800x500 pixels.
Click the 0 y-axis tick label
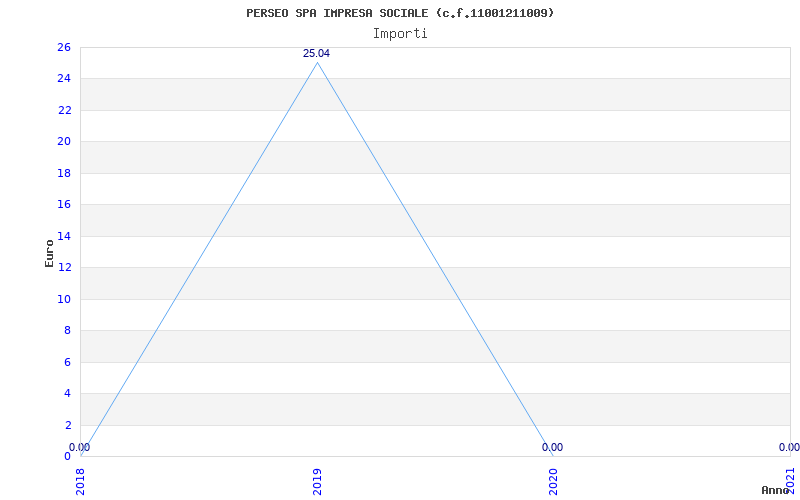(67, 456)
